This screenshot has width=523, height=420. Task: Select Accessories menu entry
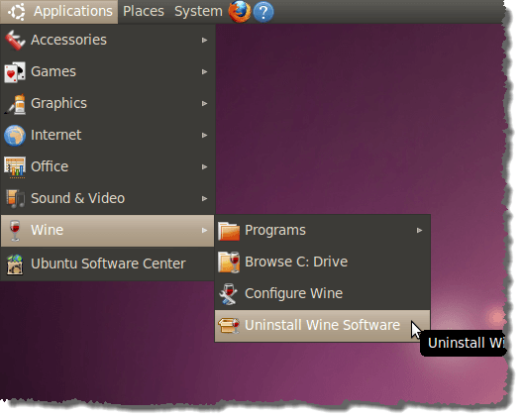pyautogui.click(x=107, y=40)
